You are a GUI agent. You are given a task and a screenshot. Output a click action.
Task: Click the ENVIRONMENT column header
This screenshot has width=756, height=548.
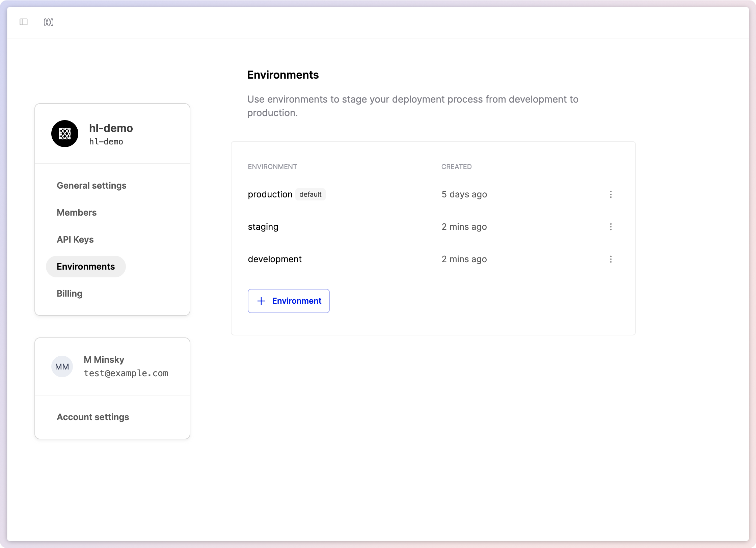click(272, 167)
